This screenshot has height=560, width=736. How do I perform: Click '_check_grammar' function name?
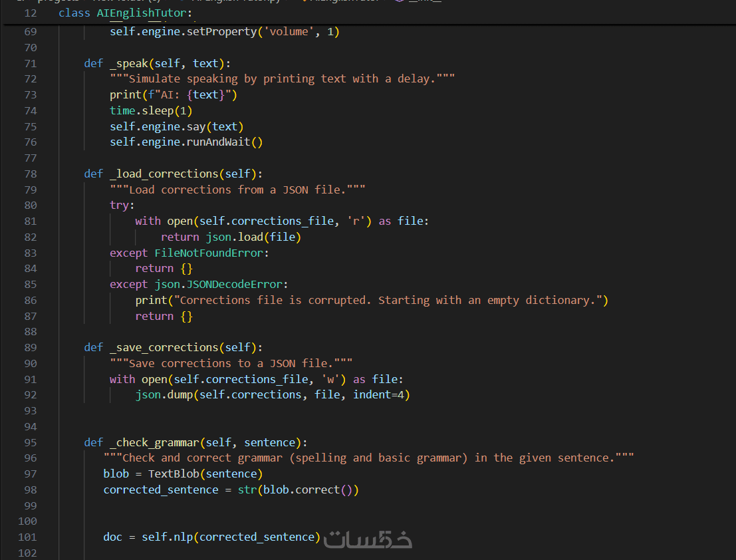pos(154,443)
